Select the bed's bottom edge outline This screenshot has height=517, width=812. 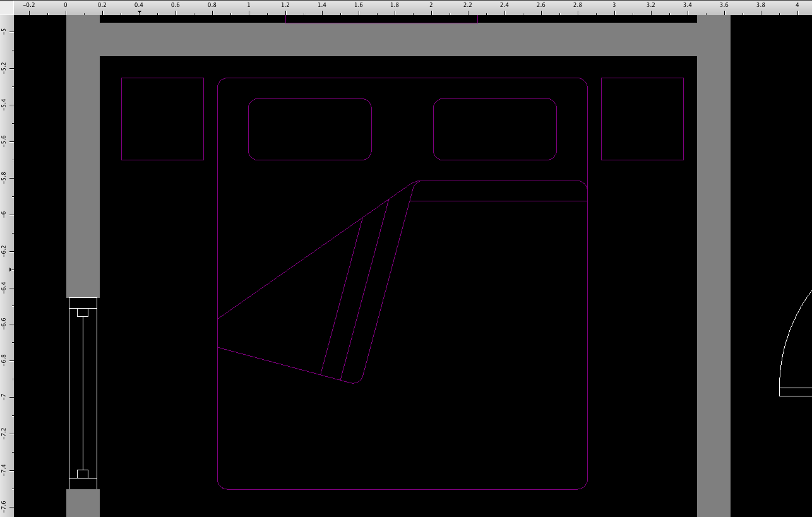click(402, 489)
